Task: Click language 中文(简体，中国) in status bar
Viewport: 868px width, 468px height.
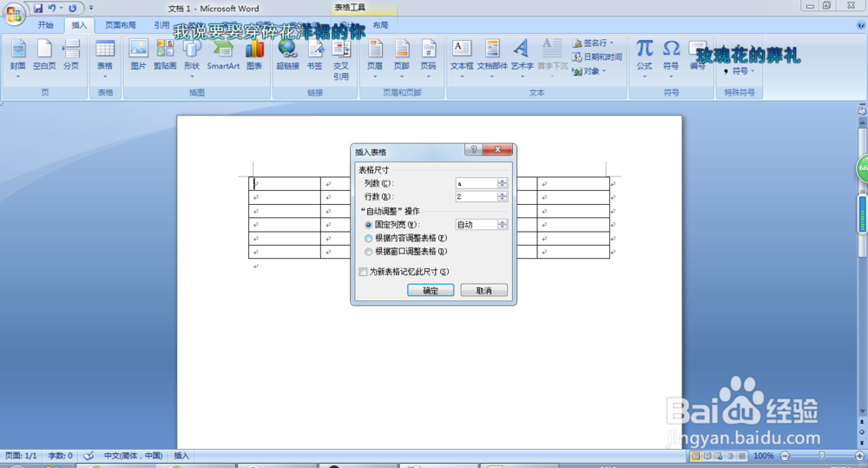Action: click(x=133, y=456)
